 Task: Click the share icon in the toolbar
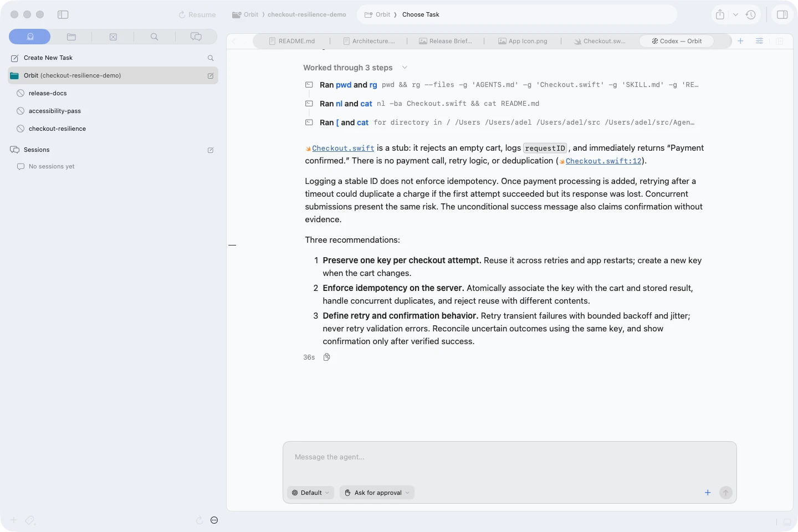(720, 14)
